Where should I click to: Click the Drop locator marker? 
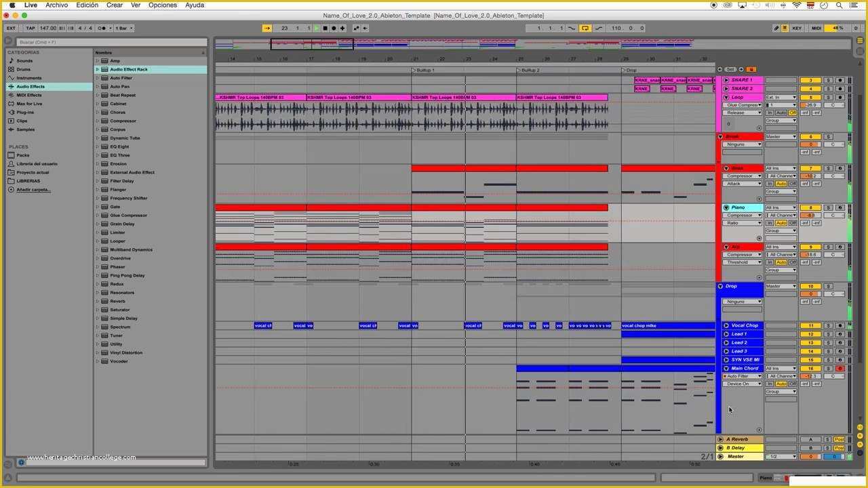point(629,70)
